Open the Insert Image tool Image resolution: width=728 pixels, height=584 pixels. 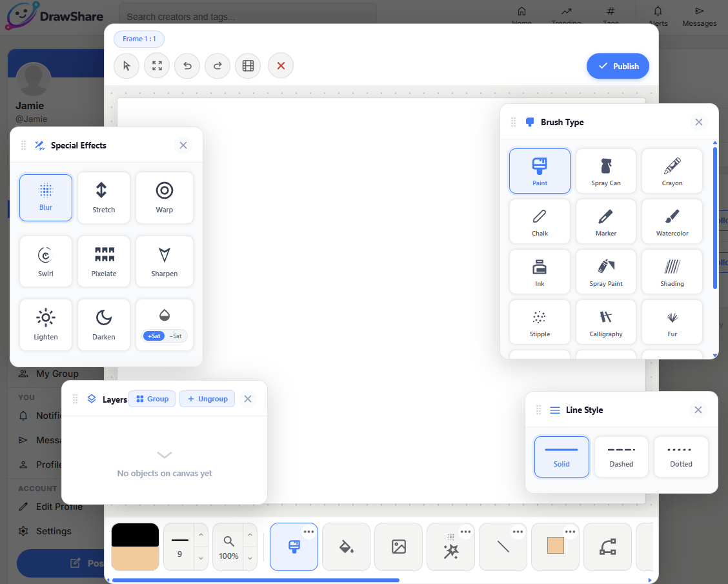tap(398, 547)
